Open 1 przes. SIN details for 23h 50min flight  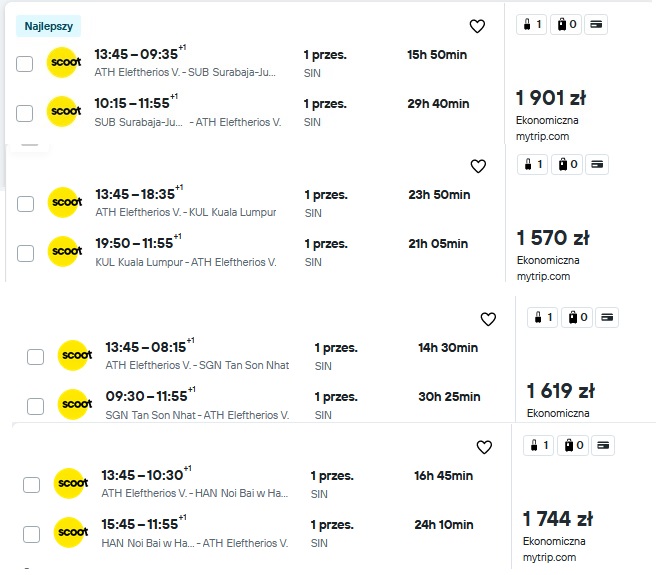326,203
